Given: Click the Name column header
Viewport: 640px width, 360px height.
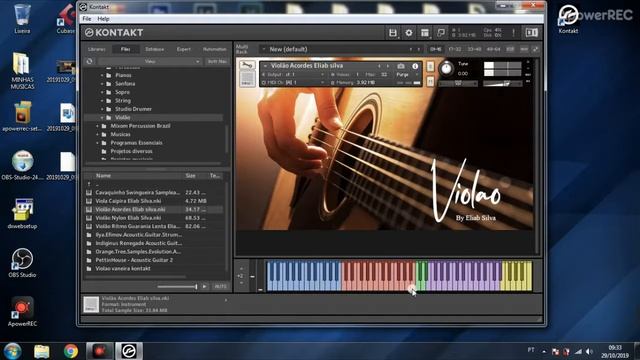Looking at the screenshot, I should point(103,176).
